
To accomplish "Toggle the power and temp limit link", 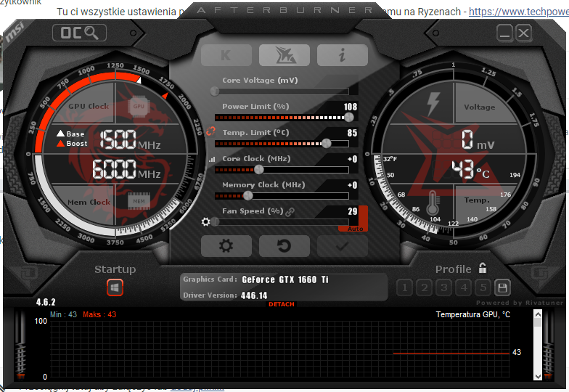I will 211,131.
